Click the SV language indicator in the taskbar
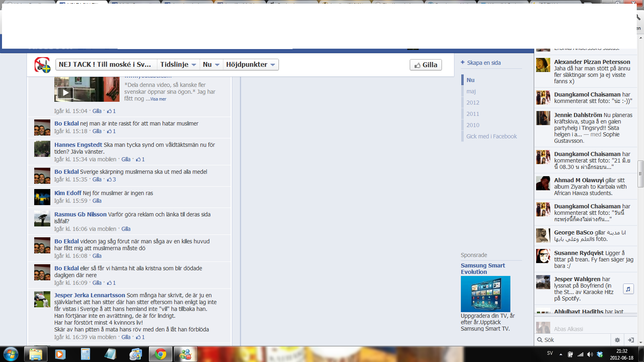The image size is (644, 362). [550, 353]
